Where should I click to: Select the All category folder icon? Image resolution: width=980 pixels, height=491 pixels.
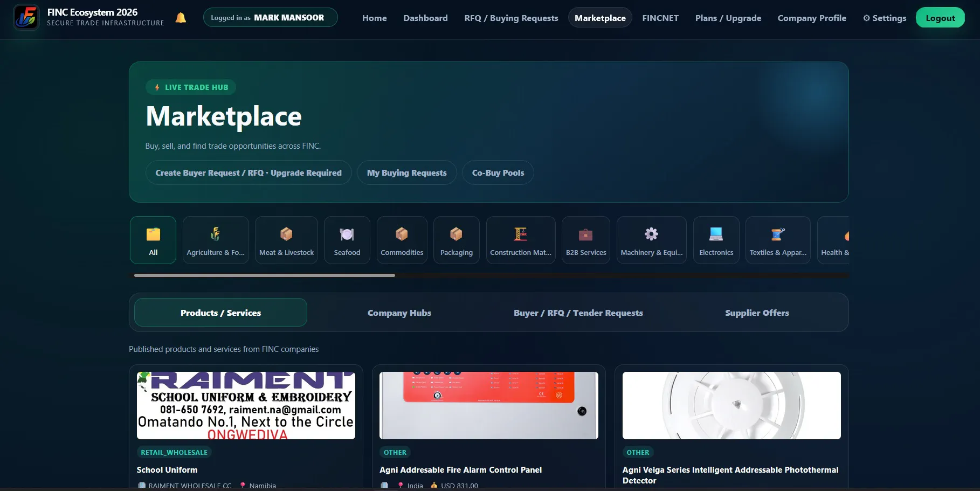(153, 234)
